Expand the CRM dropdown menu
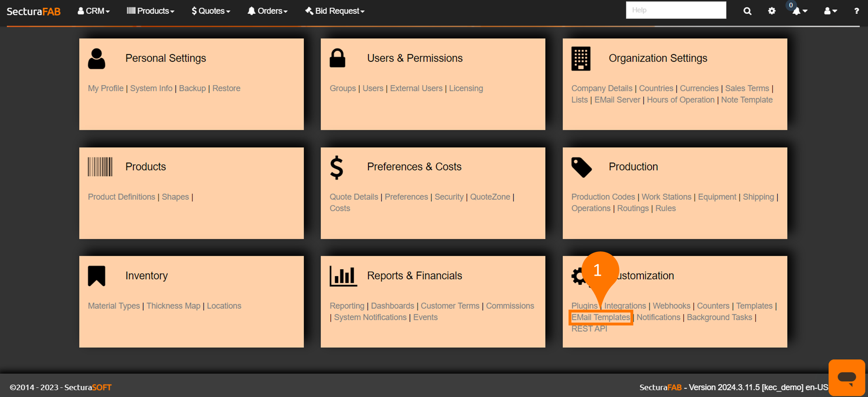This screenshot has width=868, height=397. [x=94, y=11]
